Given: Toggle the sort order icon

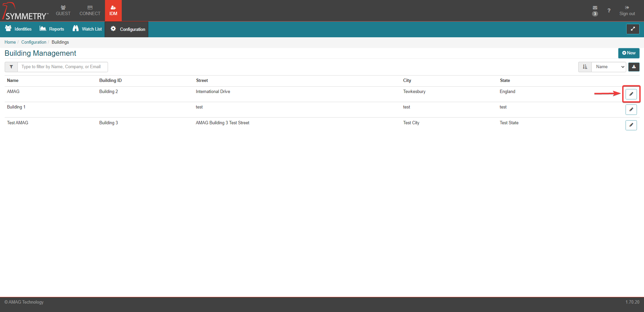Looking at the screenshot, I should click(585, 67).
